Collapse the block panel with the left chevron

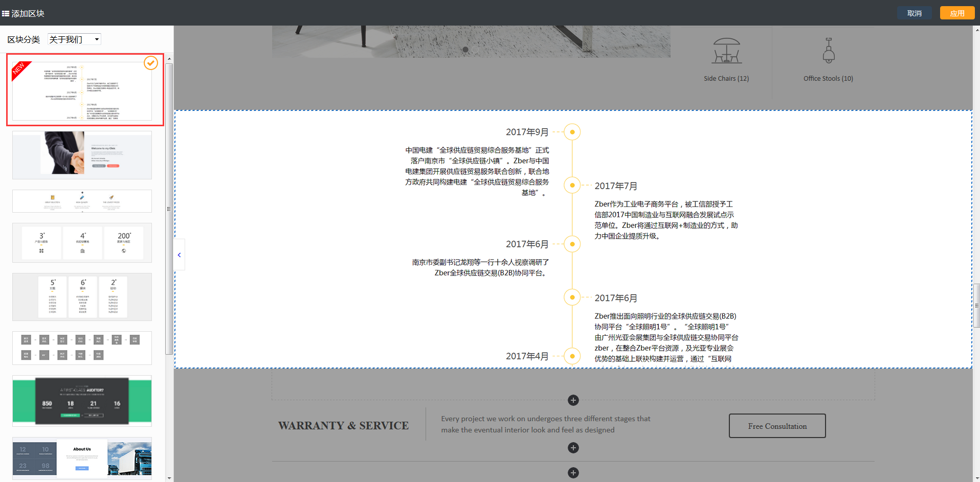[x=179, y=255]
